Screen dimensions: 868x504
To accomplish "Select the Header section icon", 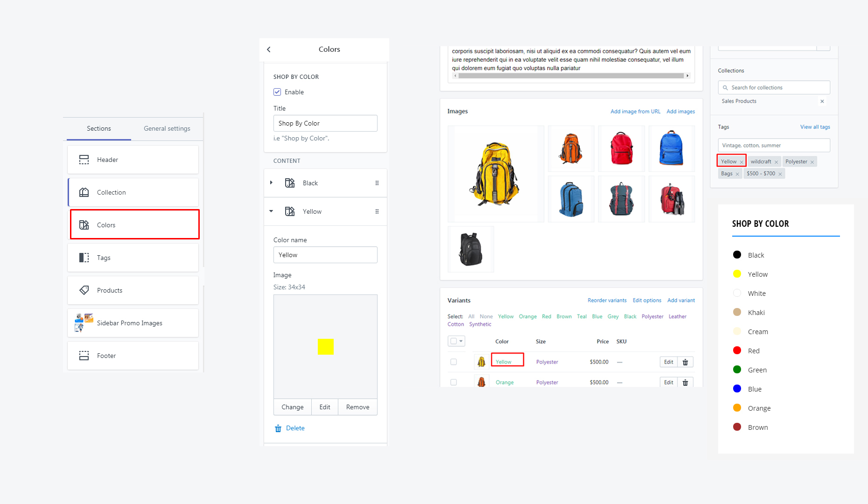I will click(84, 159).
